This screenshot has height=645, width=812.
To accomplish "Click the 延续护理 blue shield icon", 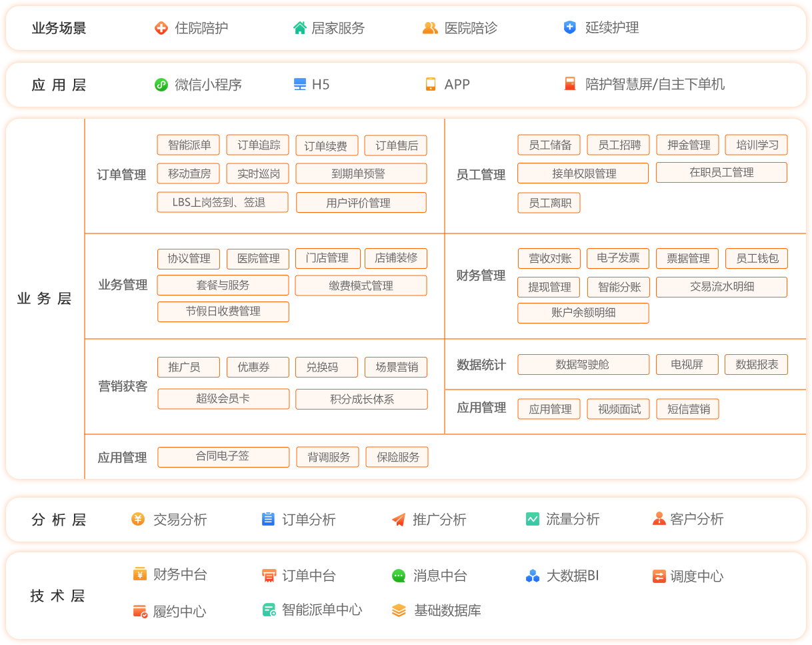I will tap(570, 28).
